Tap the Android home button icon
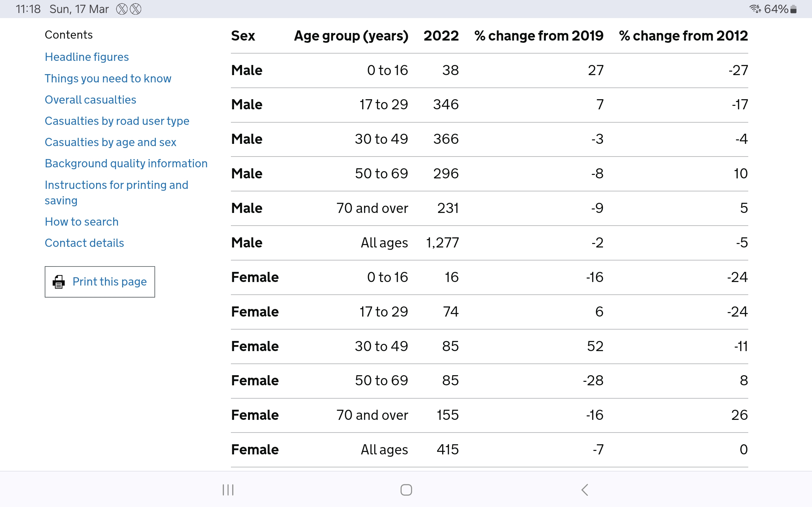 pos(406,490)
